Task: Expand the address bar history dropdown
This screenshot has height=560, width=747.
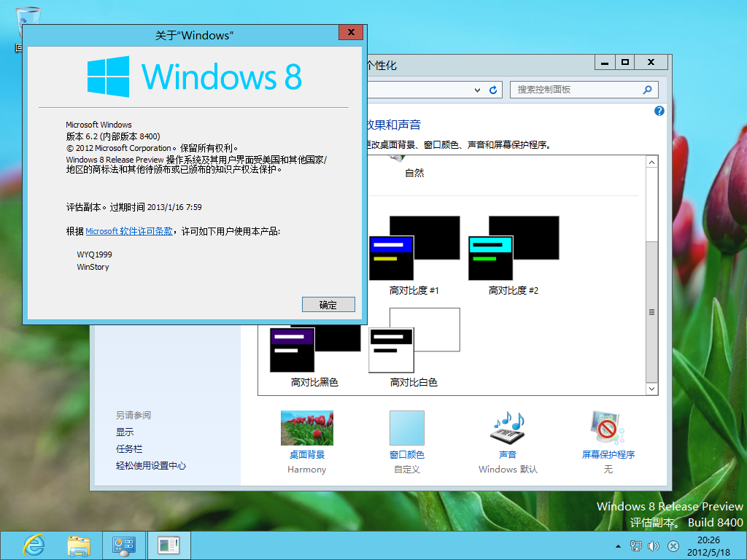Action: point(477,90)
